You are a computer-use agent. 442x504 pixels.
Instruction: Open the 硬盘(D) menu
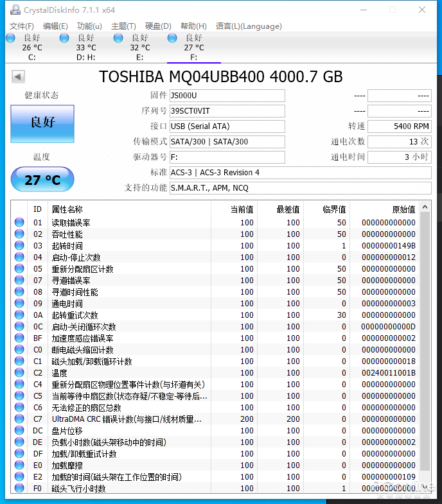pyautogui.click(x=158, y=26)
